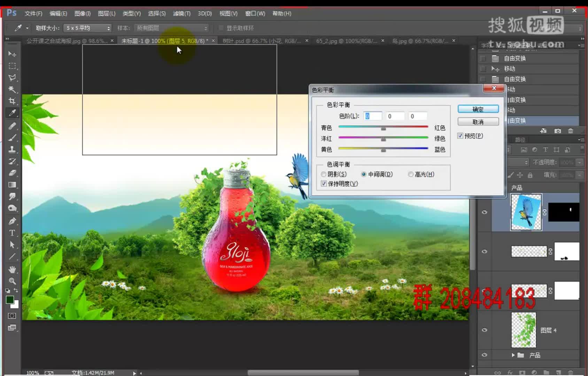Uncheck the 保持明度 checkbox
This screenshot has width=588, height=376.
(324, 183)
